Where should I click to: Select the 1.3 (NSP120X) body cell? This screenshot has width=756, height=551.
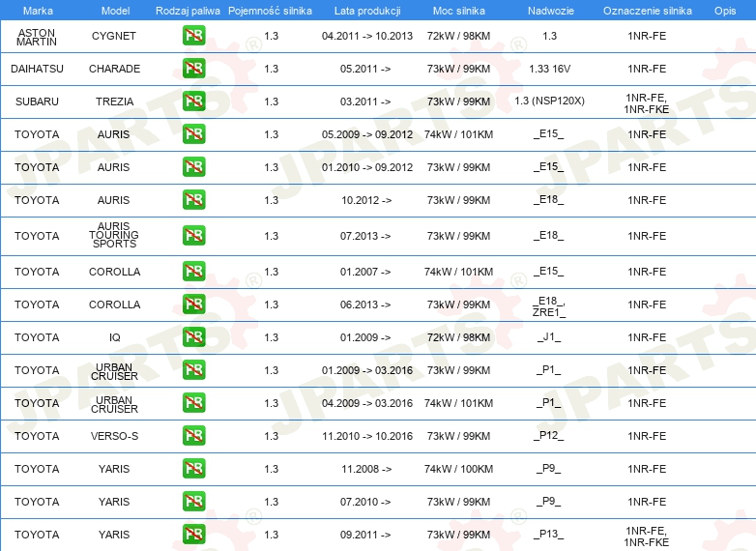550,101
